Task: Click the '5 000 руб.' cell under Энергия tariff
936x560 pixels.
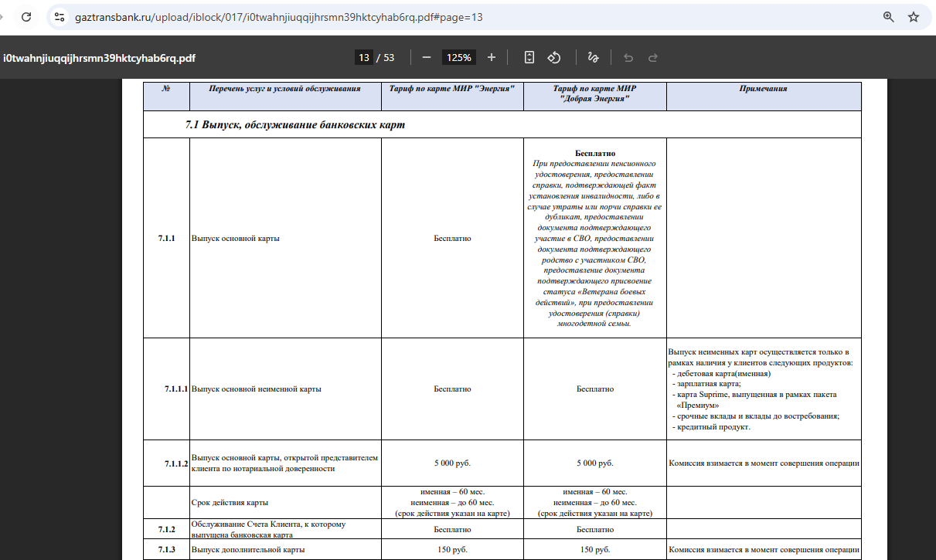Action: (x=452, y=463)
